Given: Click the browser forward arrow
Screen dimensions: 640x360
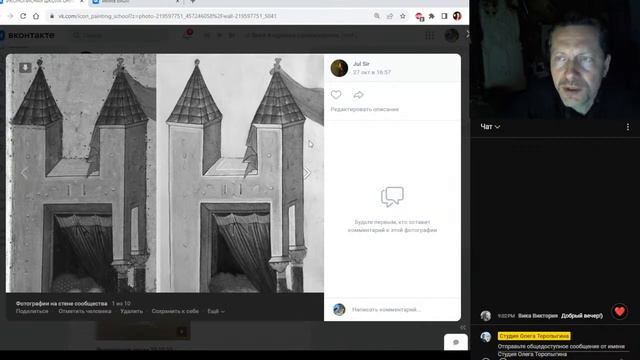Looking at the screenshot, I should [x=10, y=16].
